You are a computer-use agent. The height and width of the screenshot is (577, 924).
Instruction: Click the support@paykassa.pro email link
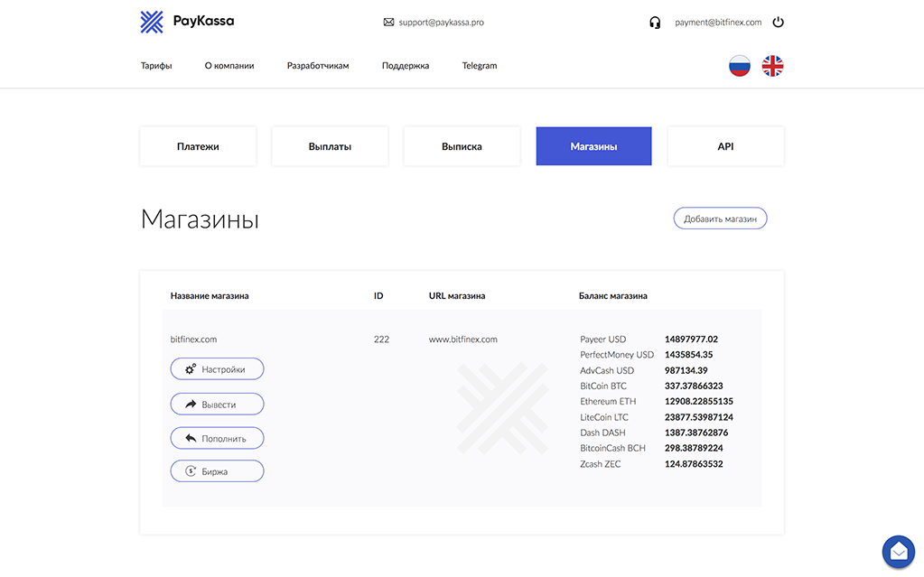tap(442, 23)
